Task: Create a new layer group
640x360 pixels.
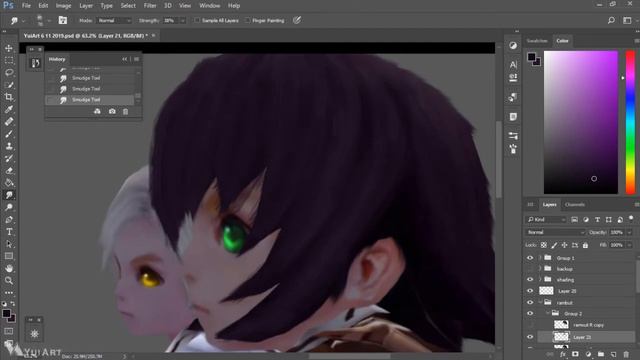Action: [x=601, y=354]
